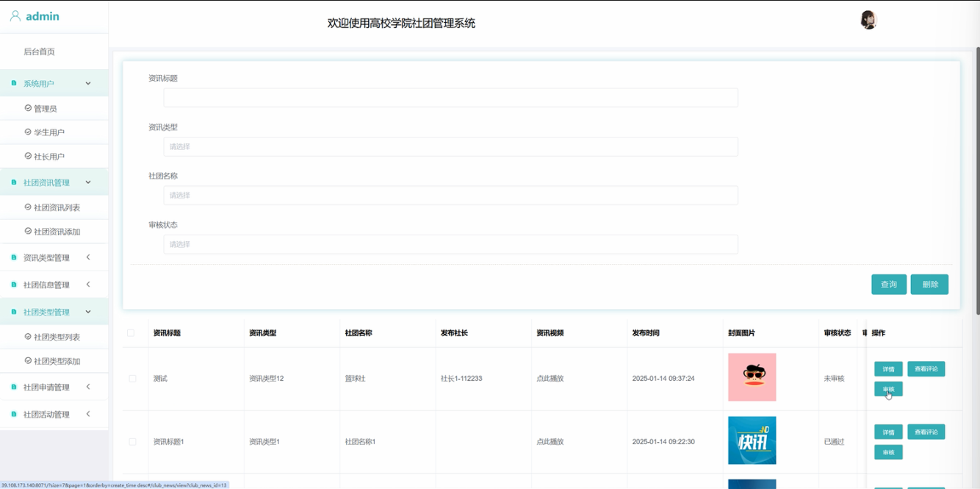Click the 社团信息管理 menu icon
980x489 pixels.
click(x=14, y=285)
